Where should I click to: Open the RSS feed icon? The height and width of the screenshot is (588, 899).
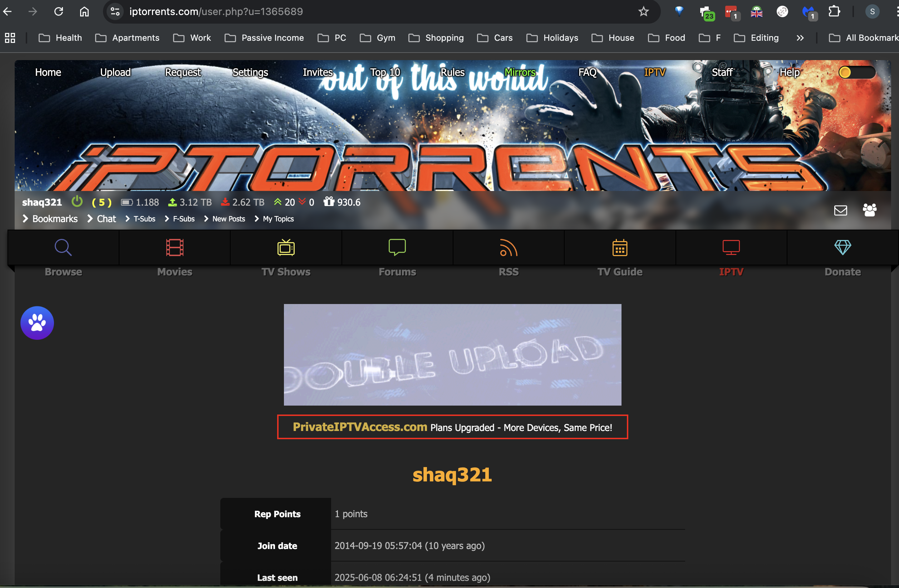(509, 248)
